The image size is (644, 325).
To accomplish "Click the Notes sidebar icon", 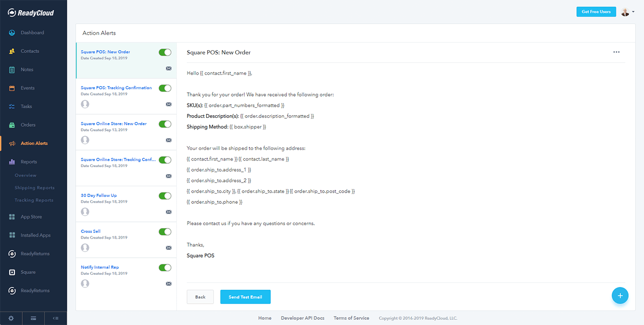I will pyautogui.click(x=12, y=70).
